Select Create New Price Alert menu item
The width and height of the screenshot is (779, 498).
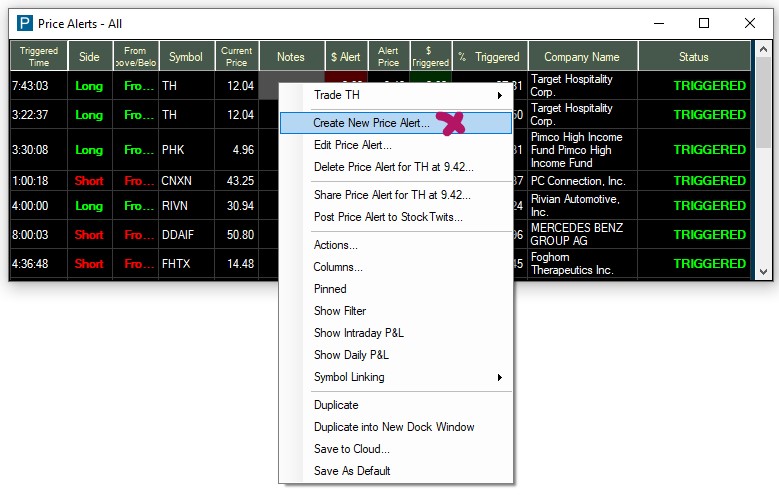[x=371, y=123]
